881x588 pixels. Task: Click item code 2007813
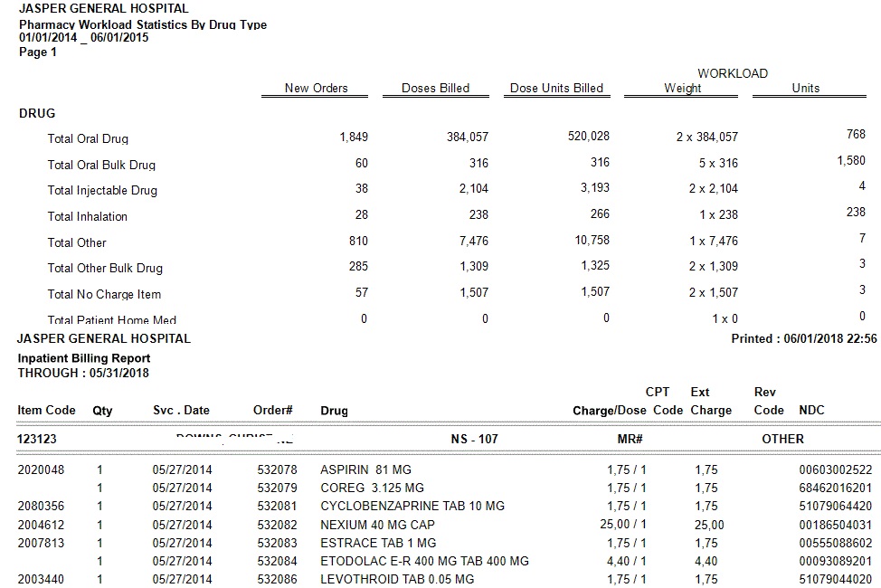(x=41, y=543)
